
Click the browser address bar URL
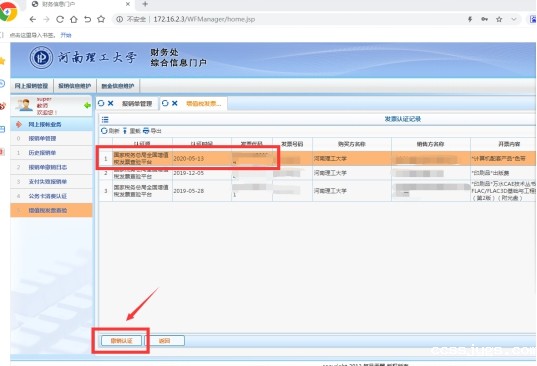[204, 19]
